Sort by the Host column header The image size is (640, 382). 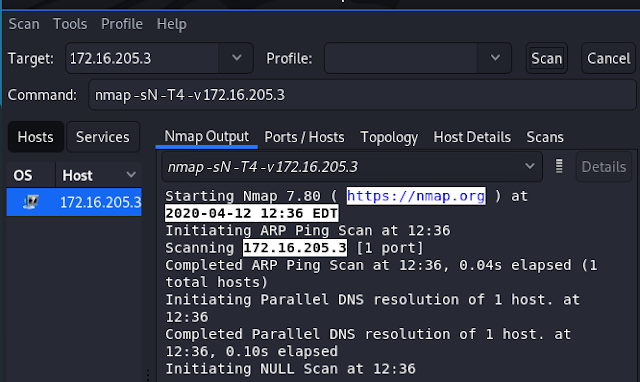tap(98, 175)
